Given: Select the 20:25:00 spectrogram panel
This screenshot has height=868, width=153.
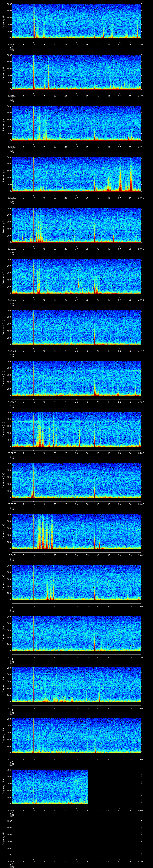Looking at the screenshot, I should pyautogui.click(x=76, y=72).
